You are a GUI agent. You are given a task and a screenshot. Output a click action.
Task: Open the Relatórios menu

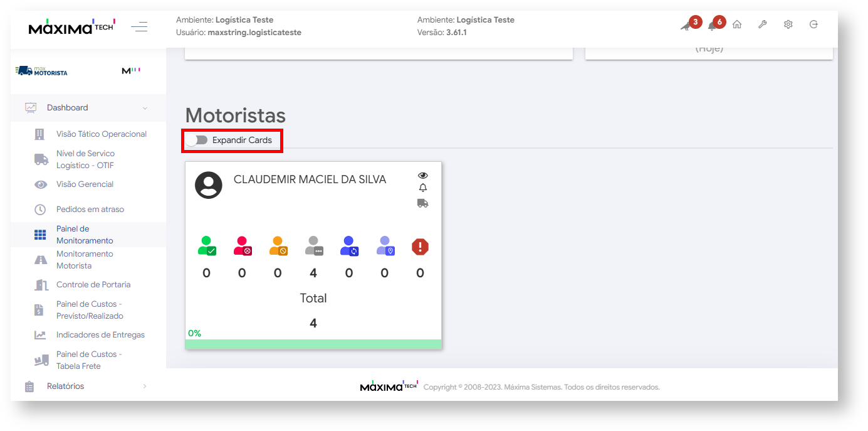tap(65, 386)
